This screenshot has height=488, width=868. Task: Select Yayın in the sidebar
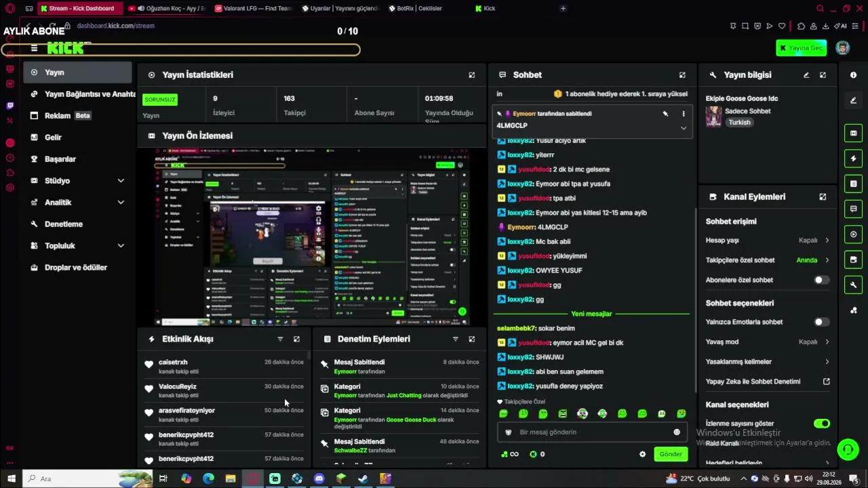pyautogui.click(x=77, y=73)
